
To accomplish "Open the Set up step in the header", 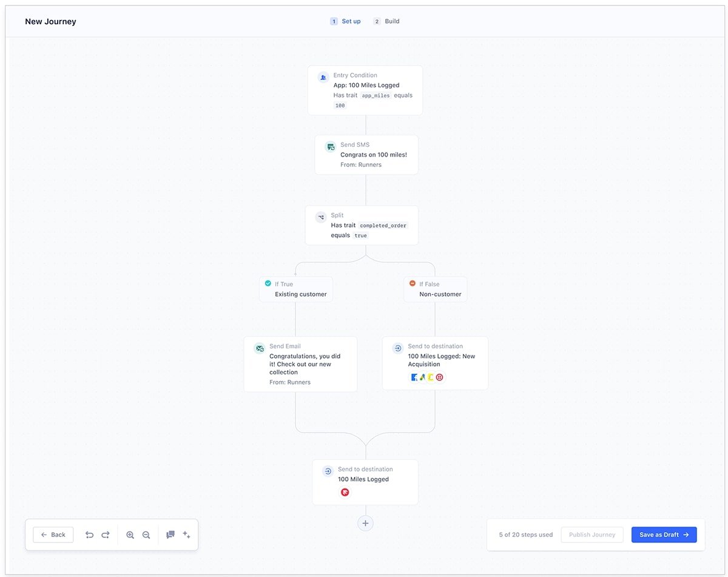I will pyautogui.click(x=345, y=21).
